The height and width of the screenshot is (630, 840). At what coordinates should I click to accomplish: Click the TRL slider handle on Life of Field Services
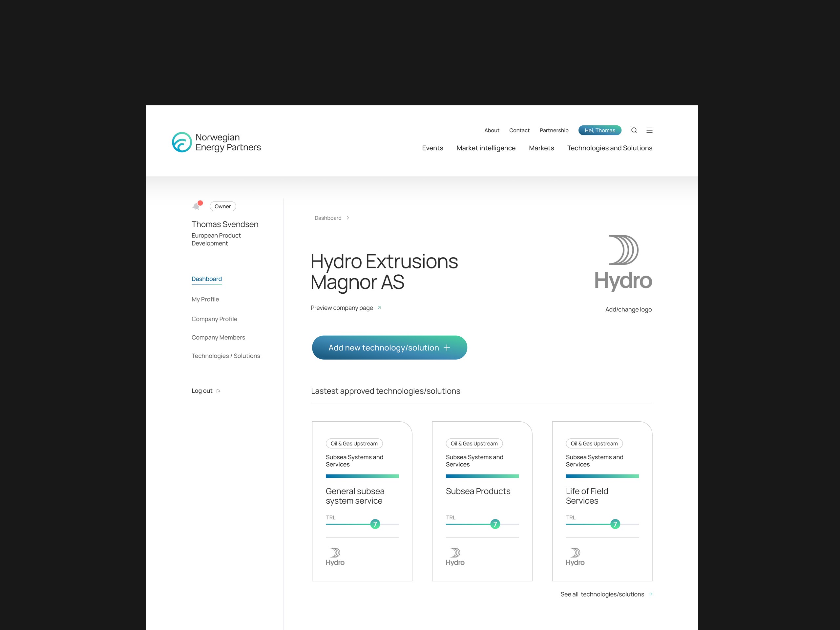[615, 524]
